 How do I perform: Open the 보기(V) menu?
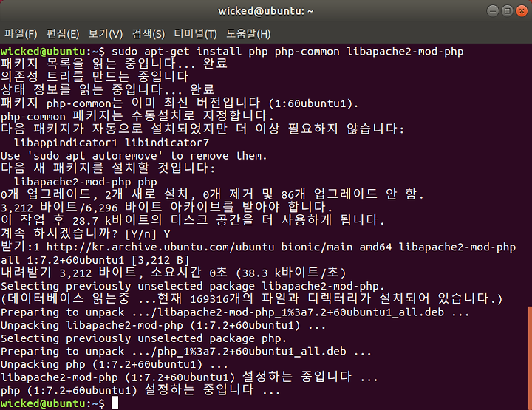tap(106, 34)
